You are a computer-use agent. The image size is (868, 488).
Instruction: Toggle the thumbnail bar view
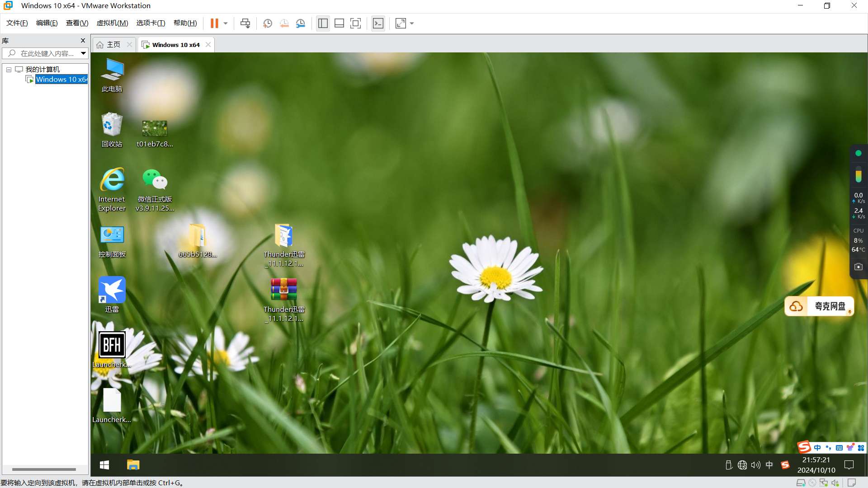coord(339,23)
